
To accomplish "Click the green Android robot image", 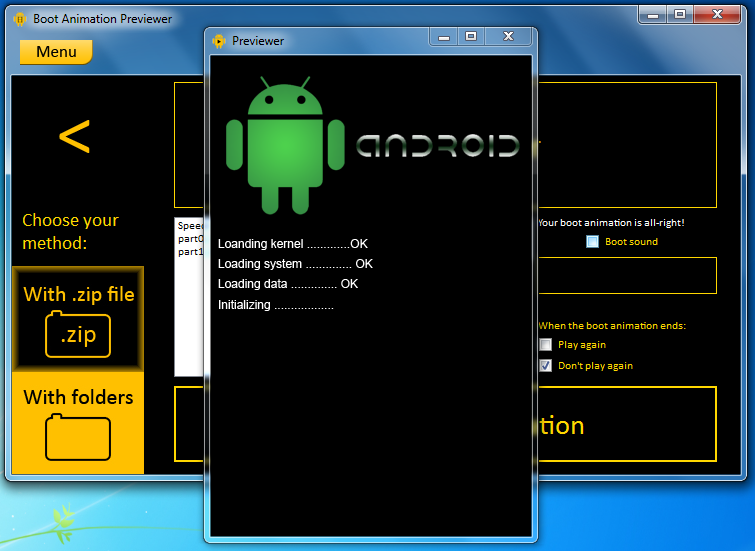I will pos(285,145).
